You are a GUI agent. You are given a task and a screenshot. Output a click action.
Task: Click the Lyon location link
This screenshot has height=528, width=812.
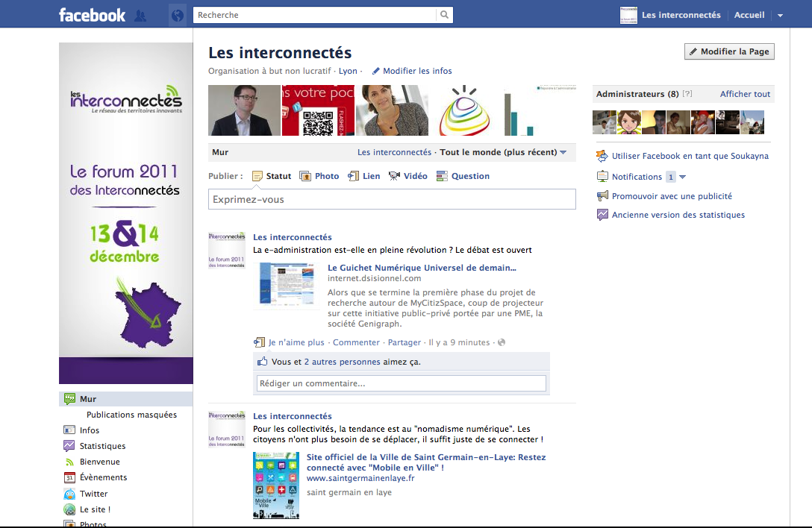coord(348,71)
